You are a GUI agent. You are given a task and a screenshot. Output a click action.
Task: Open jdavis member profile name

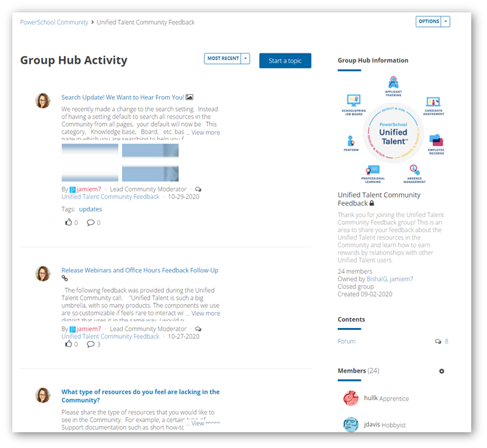[372, 425]
